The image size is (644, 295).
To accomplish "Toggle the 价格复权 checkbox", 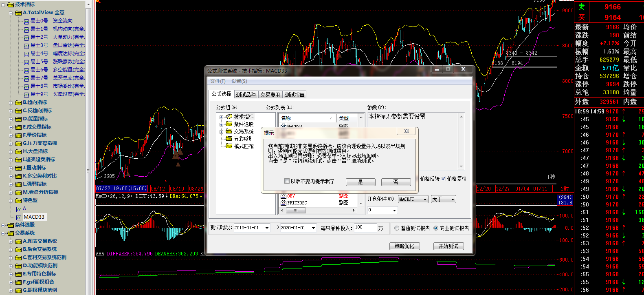I will [x=443, y=179].
